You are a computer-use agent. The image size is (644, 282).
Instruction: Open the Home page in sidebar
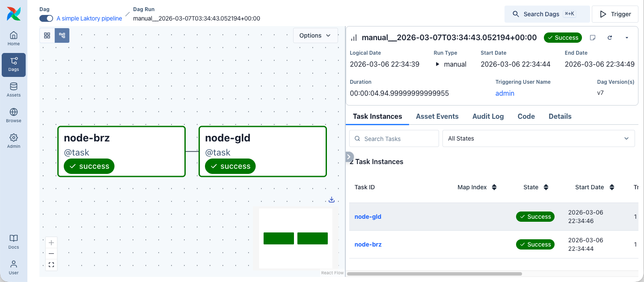click(x=14, y=38)
